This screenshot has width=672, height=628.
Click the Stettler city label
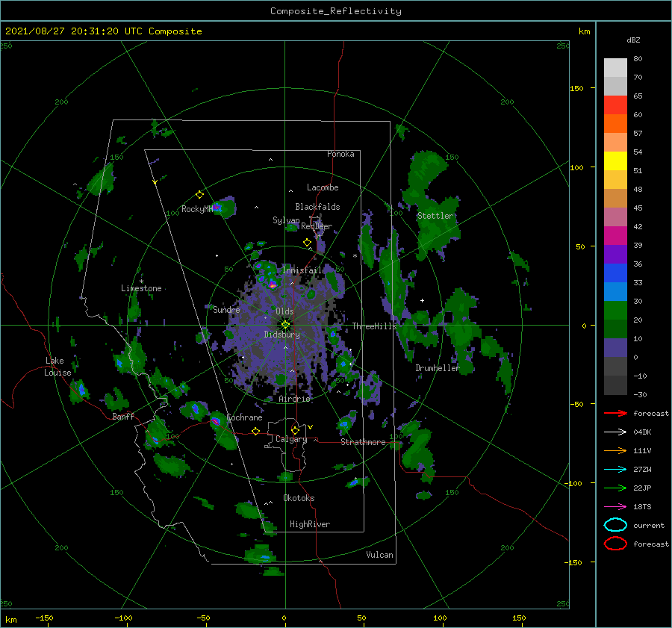[x=435, y=216]
